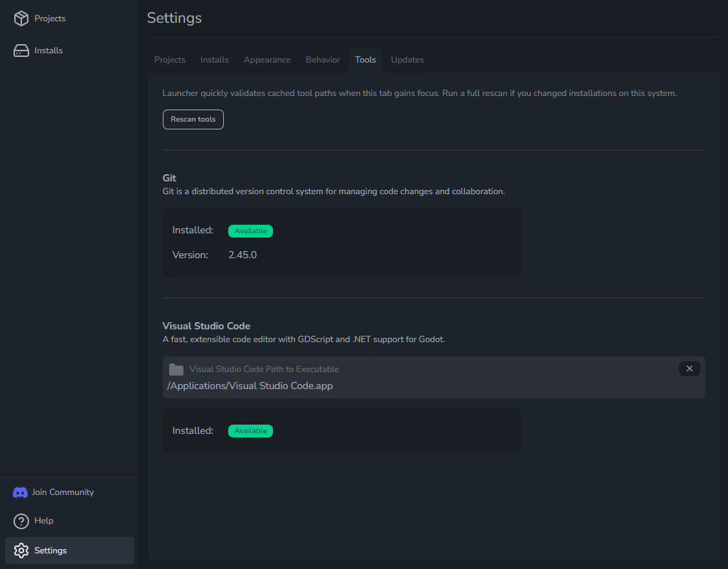Click the folder icon to browse VS Code path
Screen dimensions: 728x569
click(176, 370)
